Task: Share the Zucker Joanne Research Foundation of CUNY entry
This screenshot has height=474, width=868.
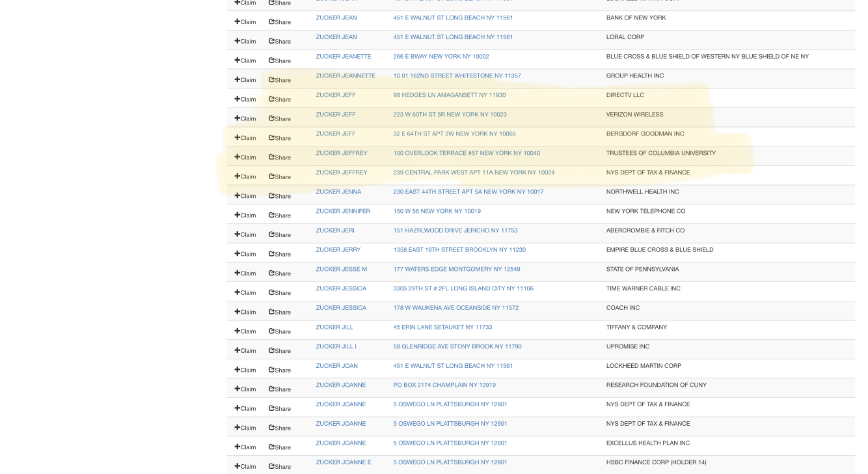Action: click(280, 389)
